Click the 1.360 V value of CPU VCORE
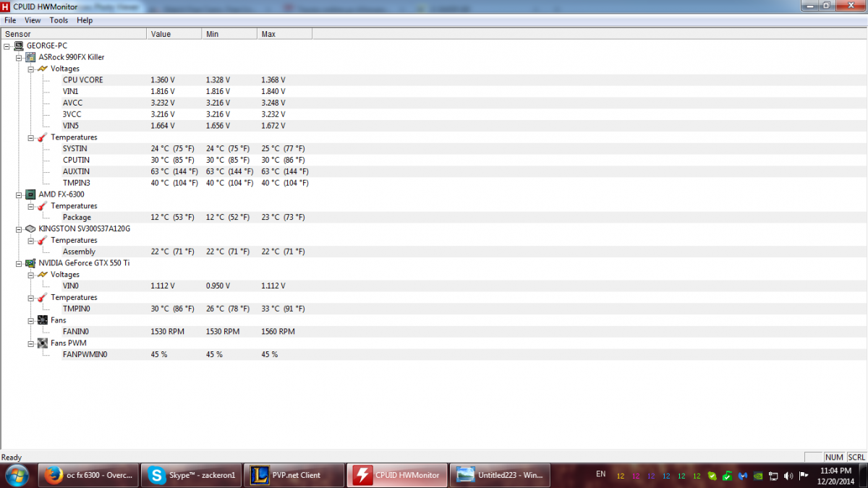The height and width of the screenshot is (488, 868). 163,80
